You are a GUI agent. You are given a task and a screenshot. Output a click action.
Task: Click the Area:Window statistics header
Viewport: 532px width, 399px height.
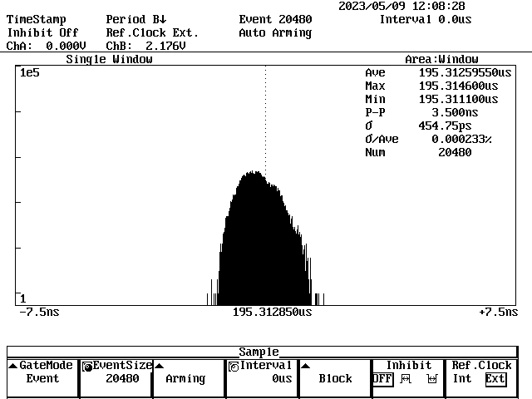[441, 60]
